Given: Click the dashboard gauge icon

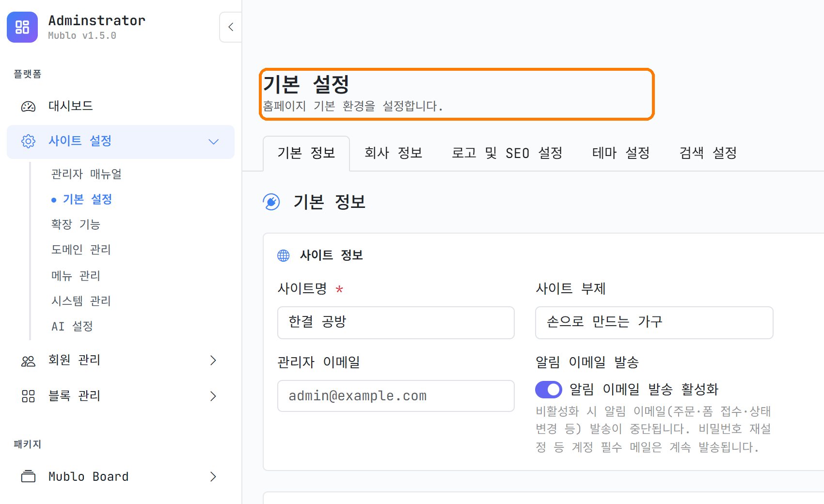Looking at the screenshot, I should point(28,106).
